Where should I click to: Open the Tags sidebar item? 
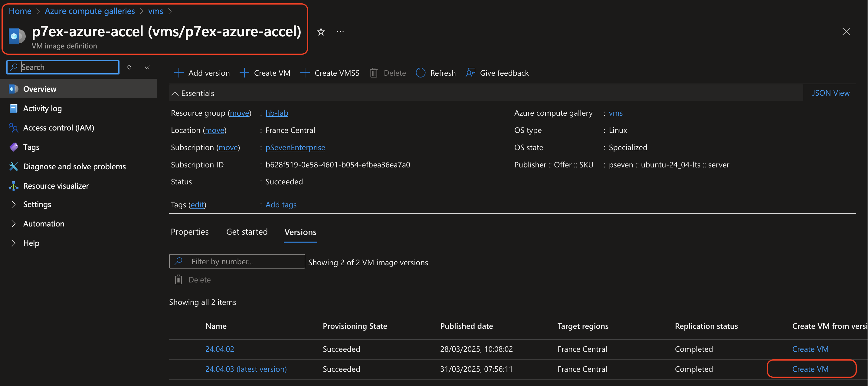(x=31, y=147)
